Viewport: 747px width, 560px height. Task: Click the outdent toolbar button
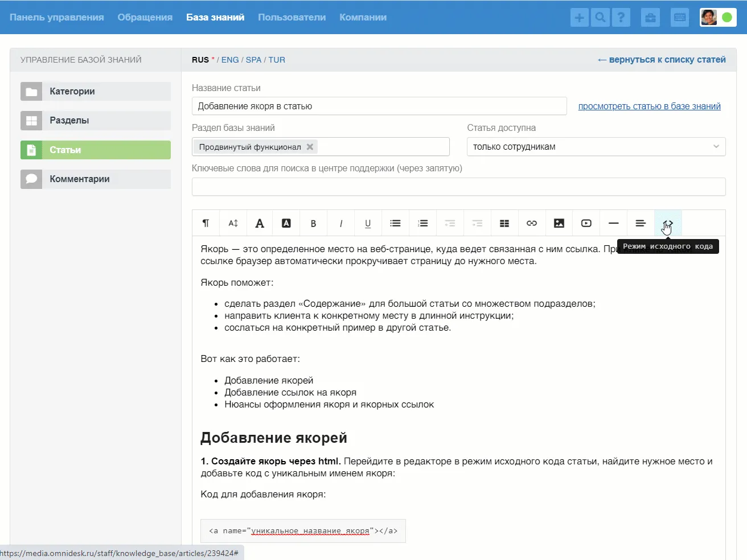pyautogui.click(x=450, y=223)
